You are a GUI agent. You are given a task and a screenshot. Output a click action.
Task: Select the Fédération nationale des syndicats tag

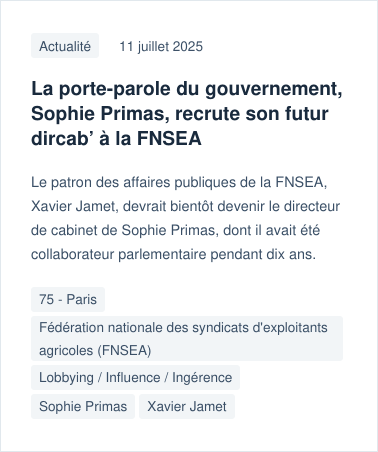[x=187, y=338]
